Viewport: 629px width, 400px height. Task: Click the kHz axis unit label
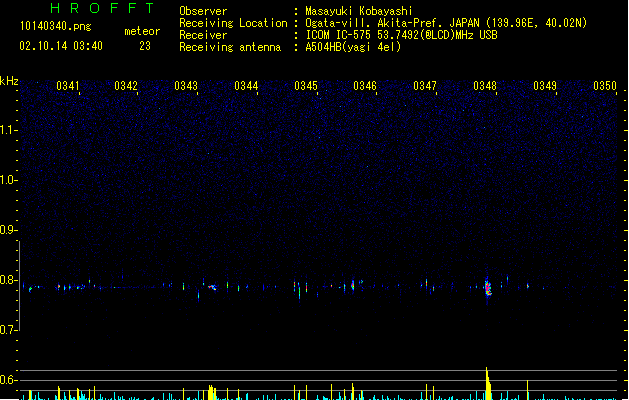pyautogui.click(x=9, y=81)
